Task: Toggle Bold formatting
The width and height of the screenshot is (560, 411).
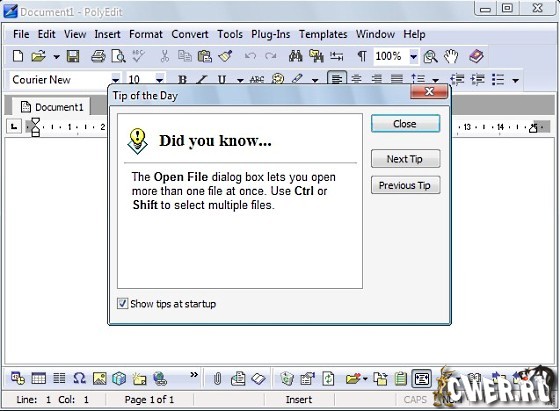Action: (x=182, y=79)
